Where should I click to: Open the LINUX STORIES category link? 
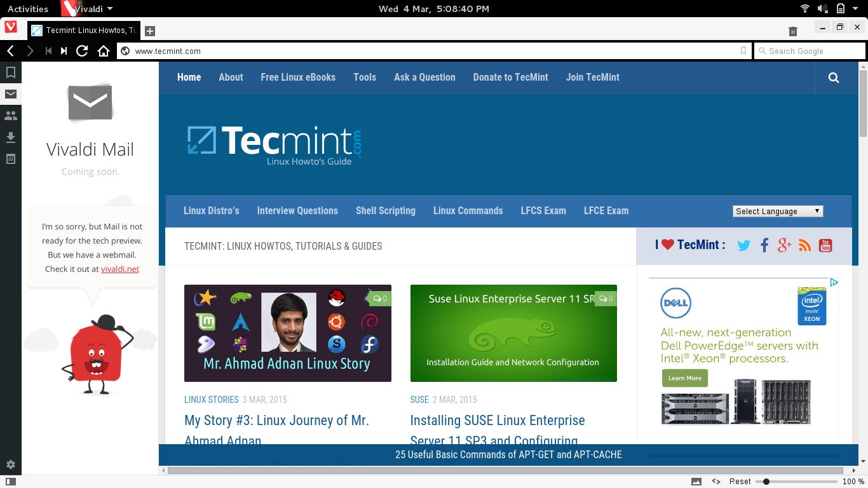pos(212,400)
